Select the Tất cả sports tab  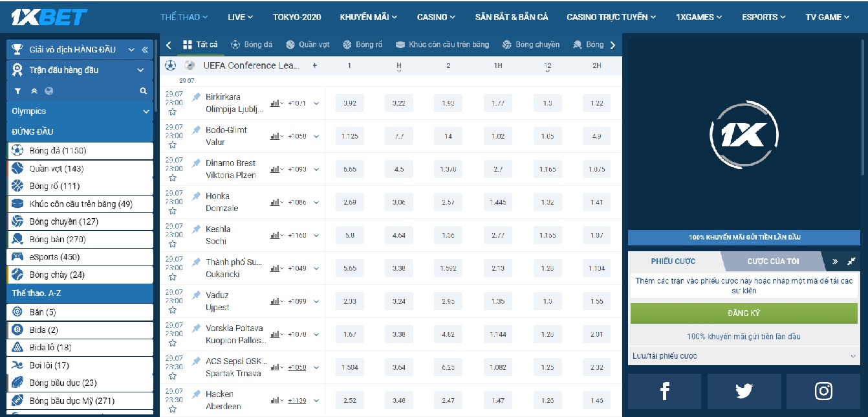point(201,45)
